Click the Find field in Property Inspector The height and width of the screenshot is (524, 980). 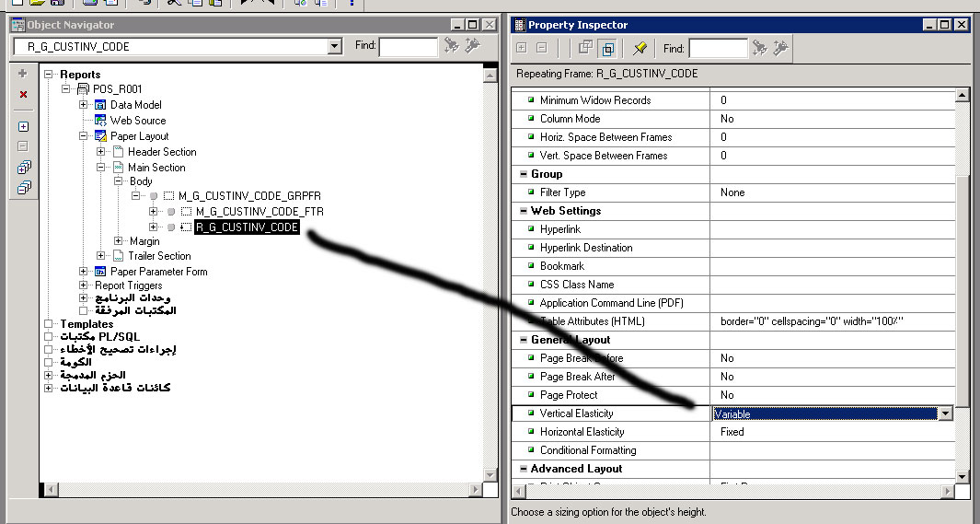(x=718, y=48)
